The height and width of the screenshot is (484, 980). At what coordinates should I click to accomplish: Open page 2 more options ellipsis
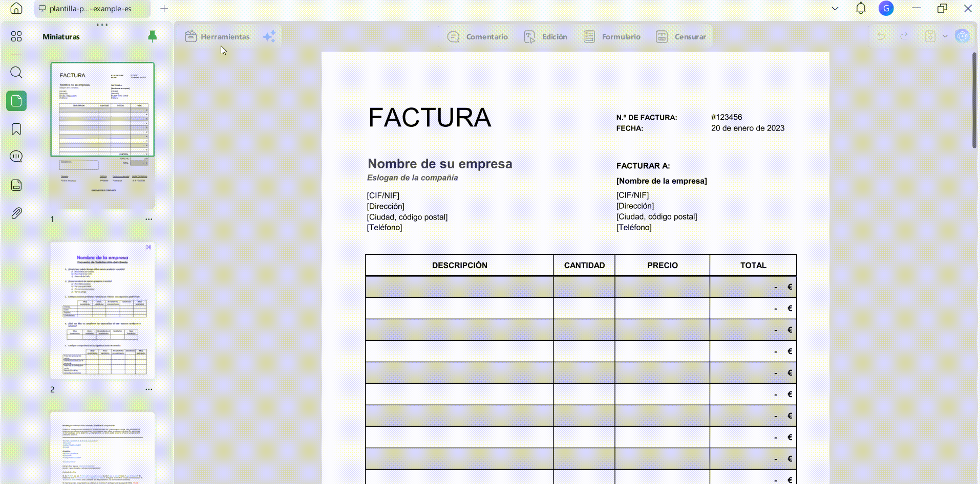coord(148,389)
